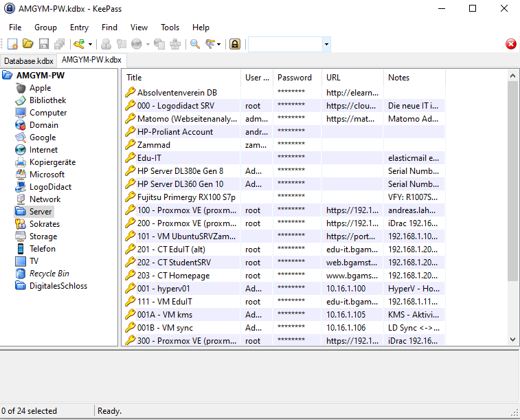The image size is (520, 420).
Task: Click the New database toolbar icon
Action: [x=12, y=44]
